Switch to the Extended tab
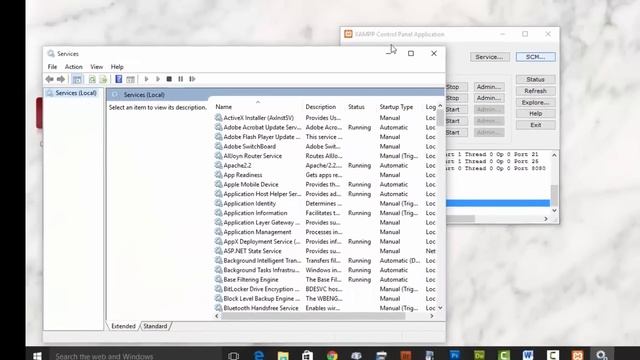 point(123,326)
